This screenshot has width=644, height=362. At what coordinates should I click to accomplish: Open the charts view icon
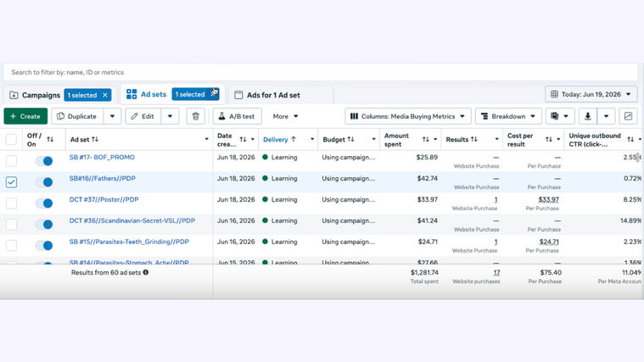628,116
